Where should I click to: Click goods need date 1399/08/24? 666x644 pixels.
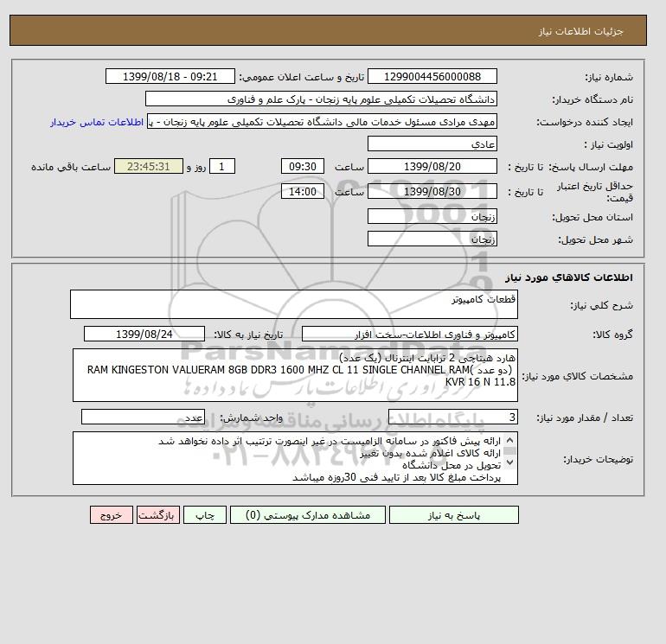pos(144,334)
